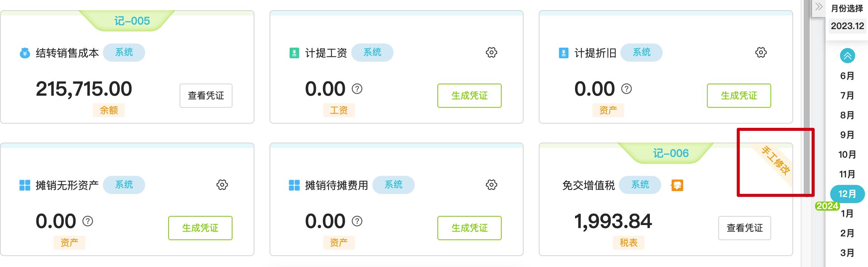This screenshot has width=868, height=267.
Task: Select 6月 in month list
Action: pos(847,76)
